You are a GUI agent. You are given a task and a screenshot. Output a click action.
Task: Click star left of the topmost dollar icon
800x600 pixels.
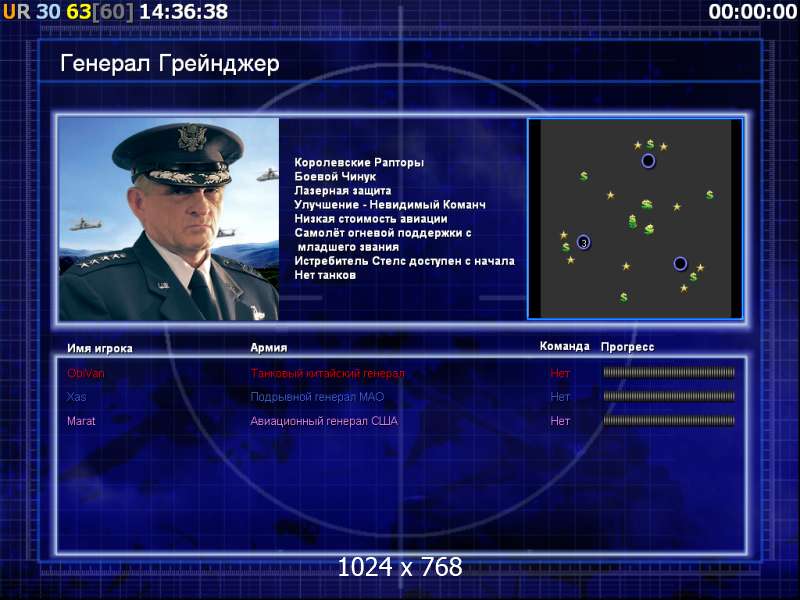(637, 145)
